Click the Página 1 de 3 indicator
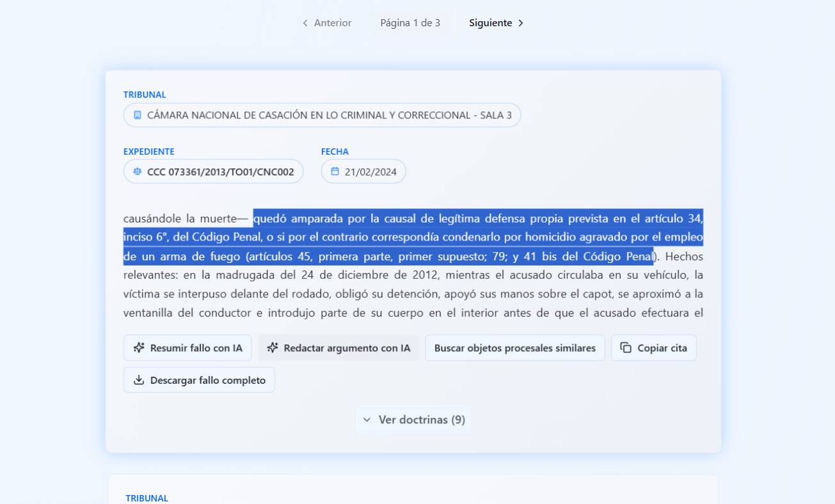 click(410, 23)
